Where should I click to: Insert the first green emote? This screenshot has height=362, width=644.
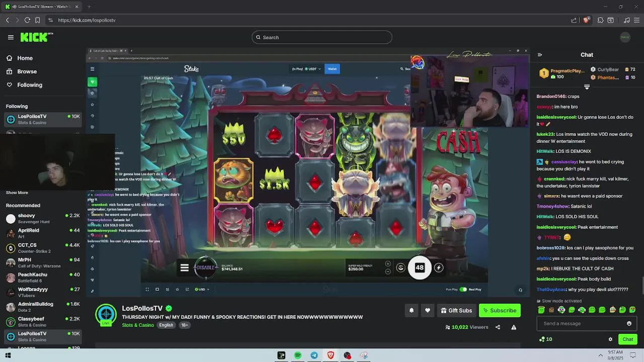[x=541, y=310]
